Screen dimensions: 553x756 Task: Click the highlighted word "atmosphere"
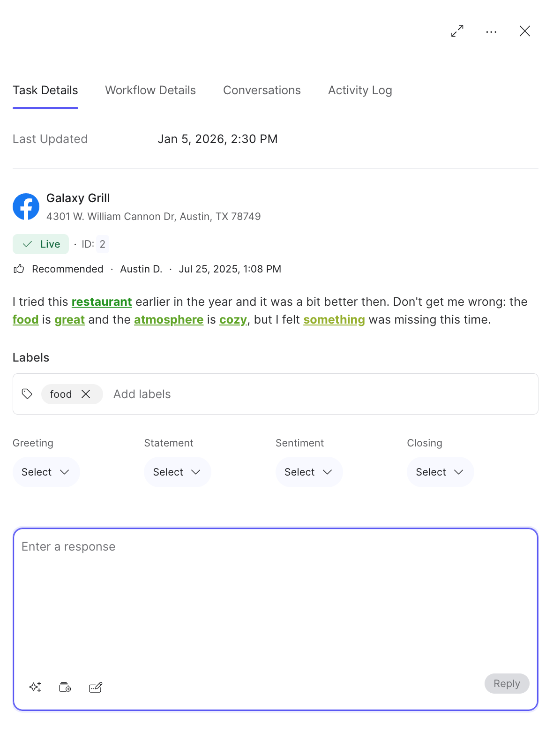(169, 319)
